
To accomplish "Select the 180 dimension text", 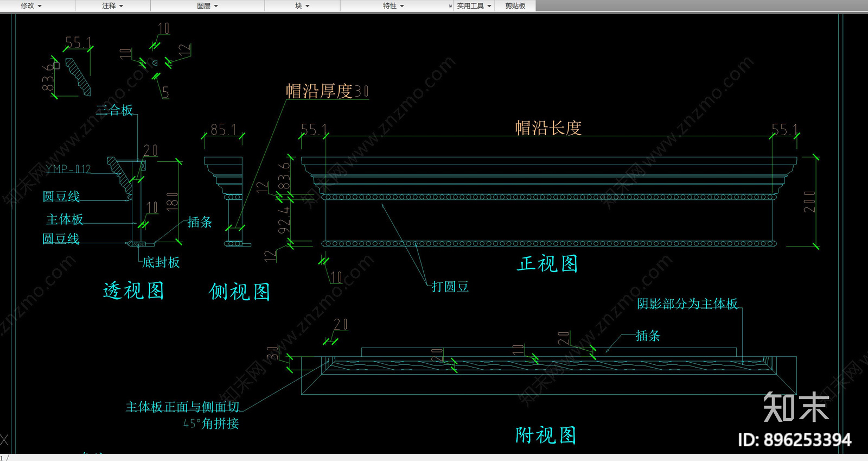I will [172, 202].
